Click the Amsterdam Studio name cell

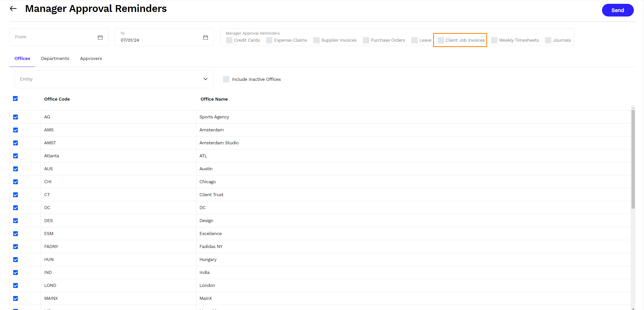413,143
